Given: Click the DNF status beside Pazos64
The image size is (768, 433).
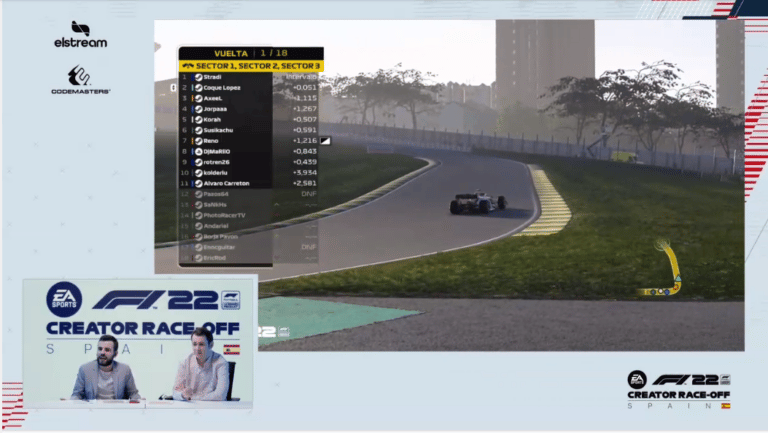Looking at the screenshot, I should (x=309, y=194).
